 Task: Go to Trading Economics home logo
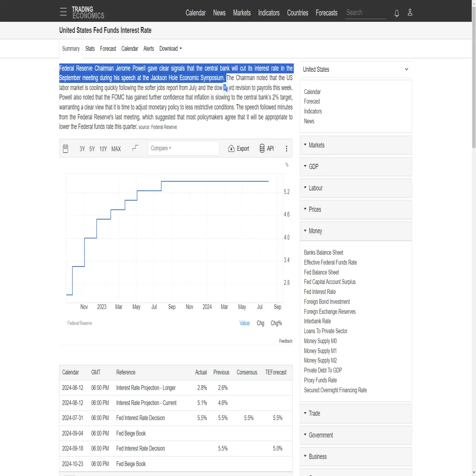(88, 12)
